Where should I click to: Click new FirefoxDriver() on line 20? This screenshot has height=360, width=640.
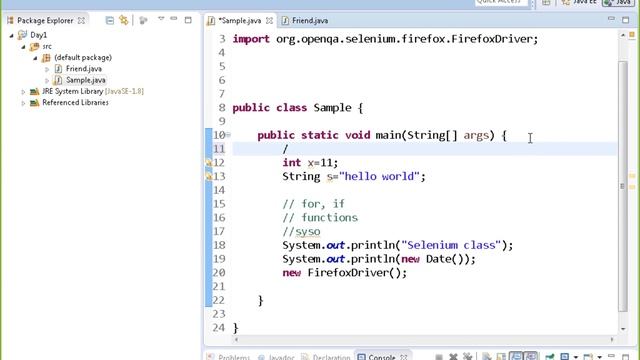point(344,273)
